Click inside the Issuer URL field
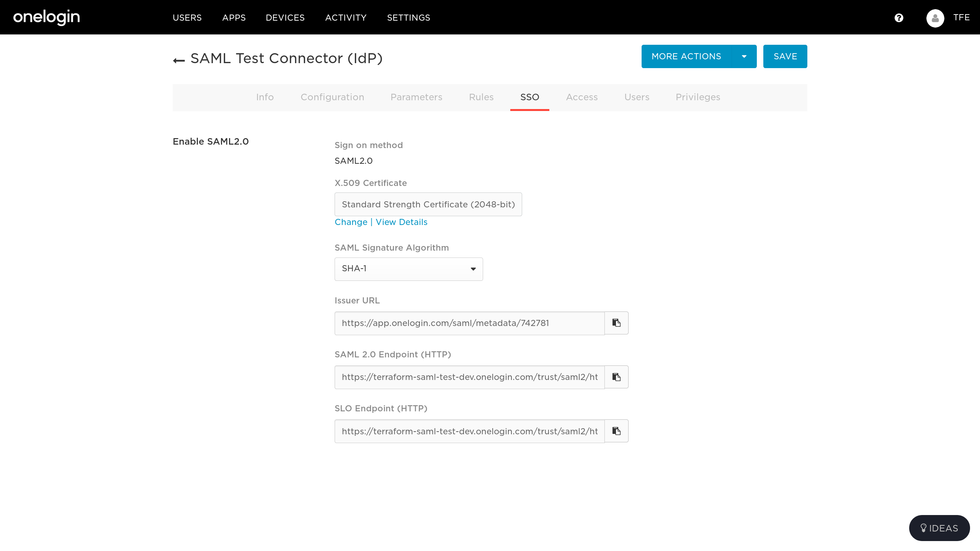Viewport: 980px width, 551px height. point(469,323)
